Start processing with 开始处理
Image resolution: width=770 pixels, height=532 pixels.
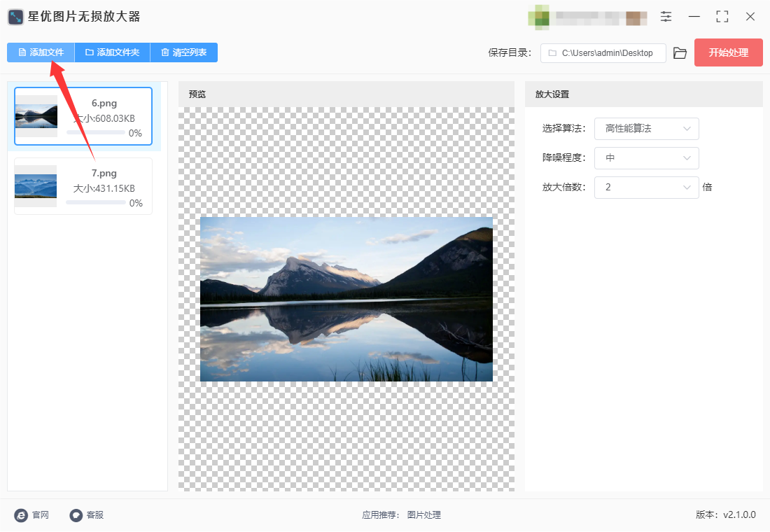[728, 52]
